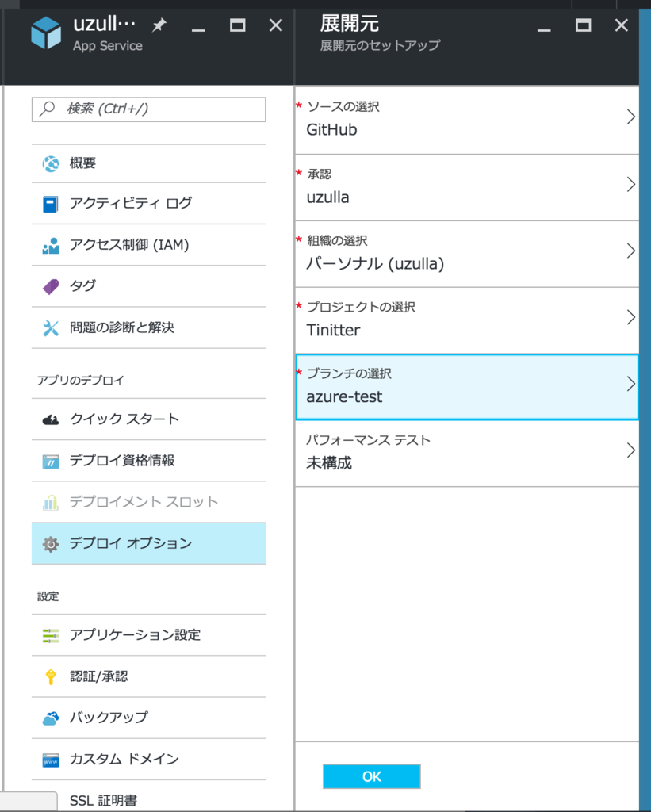Open 認証/承認 settings
651x812 pixels.
[148, 677]
